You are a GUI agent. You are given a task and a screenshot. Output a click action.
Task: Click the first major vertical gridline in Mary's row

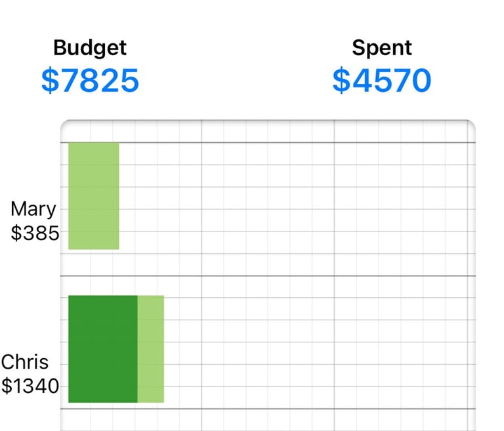(x=201, y=209)
